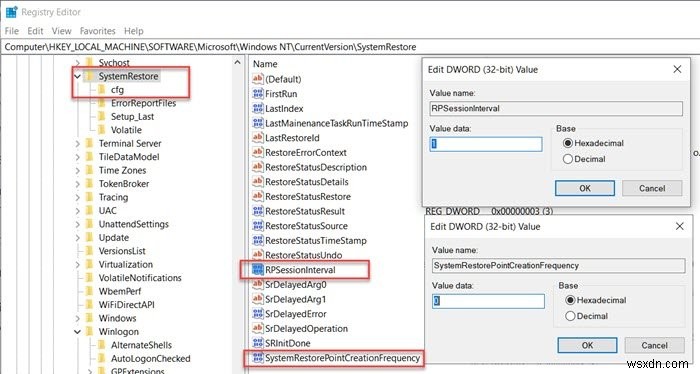This screenshot has height=374, width=700.
Task: Expand the TokenBroker key
Action: (x=77, y=184)
